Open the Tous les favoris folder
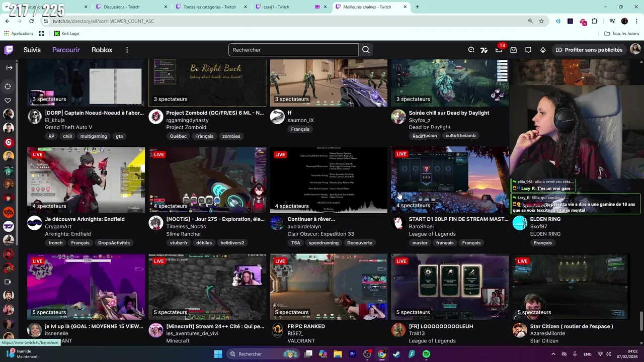This screenshot has height=362, width=644. 622,33
